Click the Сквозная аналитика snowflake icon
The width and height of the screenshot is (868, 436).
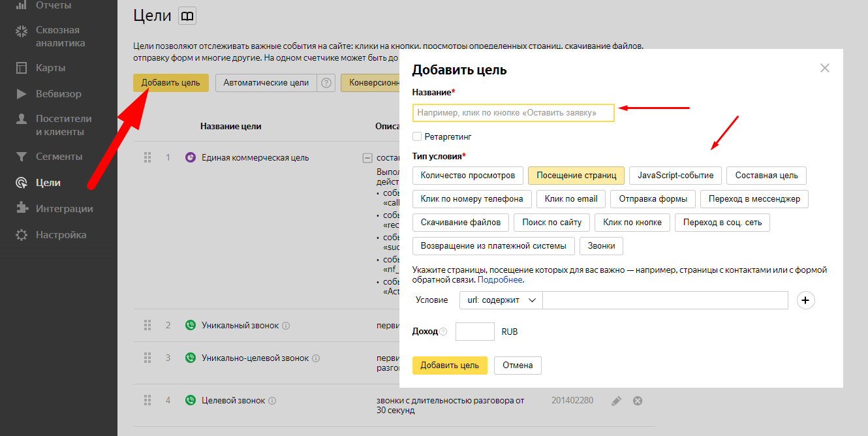point(22,31)
